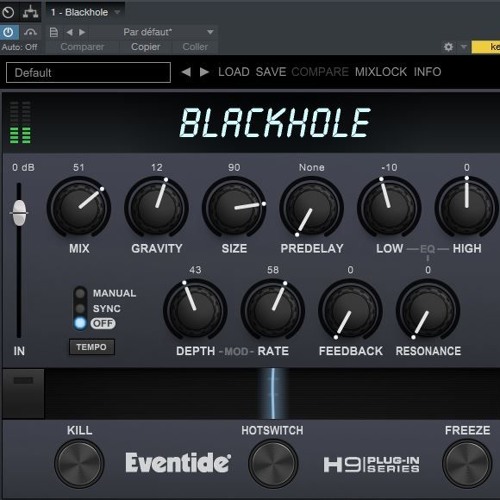Click the yellow 'ke' button

click(486, 47)
